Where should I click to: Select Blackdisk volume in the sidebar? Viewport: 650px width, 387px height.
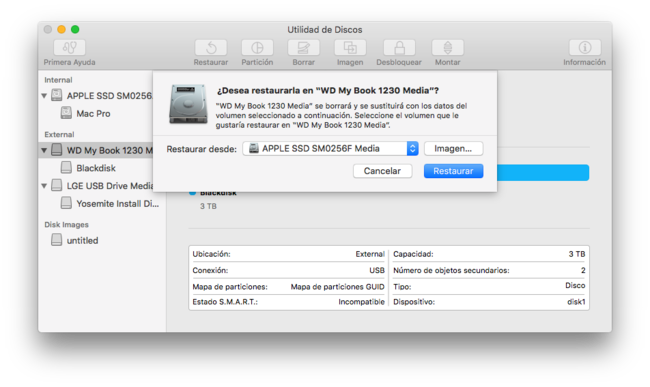[96, 168]
